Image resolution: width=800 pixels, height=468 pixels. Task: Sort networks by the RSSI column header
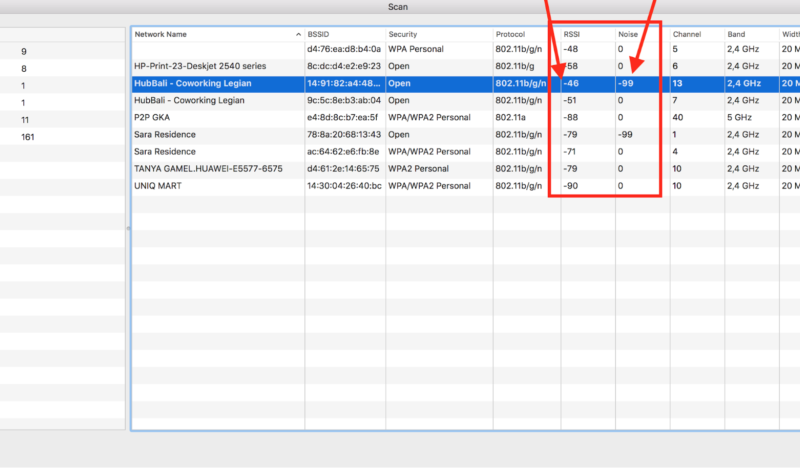[x=588, y=34]
